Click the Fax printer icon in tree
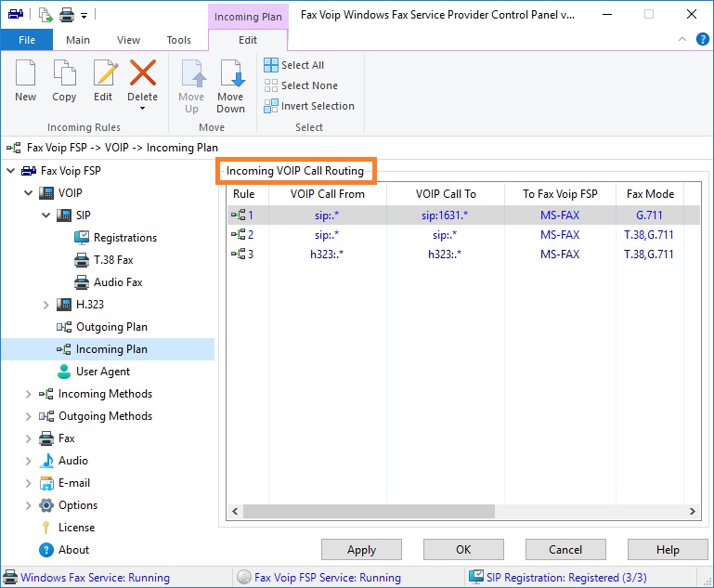Image resolution: width=714 pixels, height=588 pixels. [46, 438]
